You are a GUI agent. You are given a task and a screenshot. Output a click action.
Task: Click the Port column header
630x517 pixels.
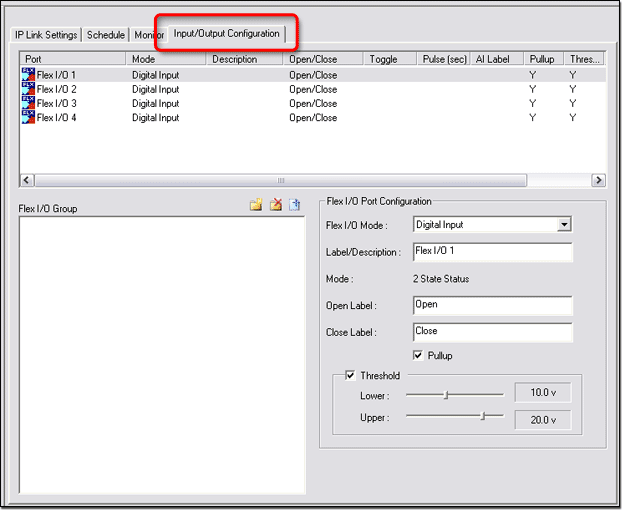[73, 59]
